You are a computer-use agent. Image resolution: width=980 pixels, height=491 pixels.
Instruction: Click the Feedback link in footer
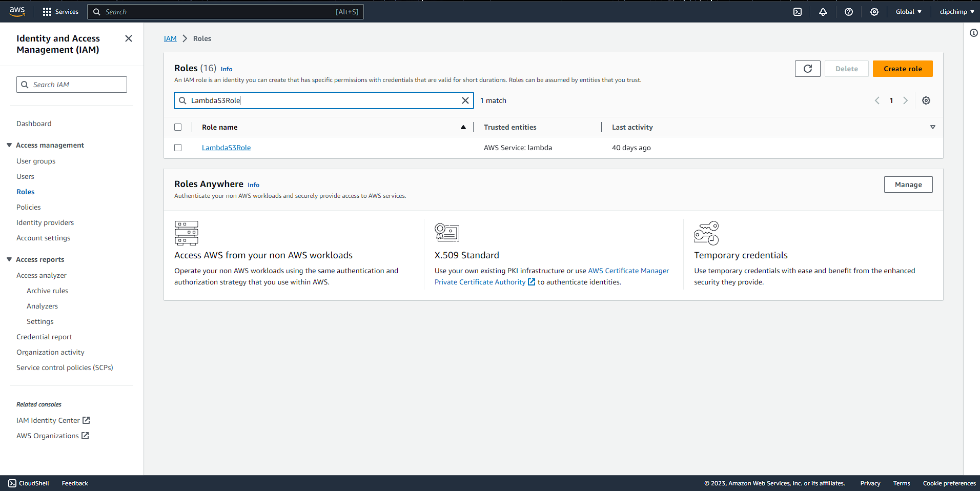coord(75,483)
